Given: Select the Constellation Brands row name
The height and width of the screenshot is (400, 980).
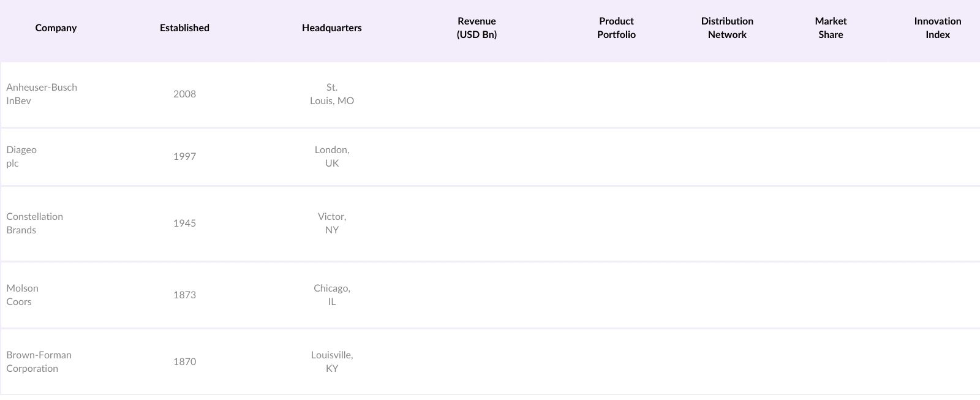Looking at the screenshot, I should [34, 223].
